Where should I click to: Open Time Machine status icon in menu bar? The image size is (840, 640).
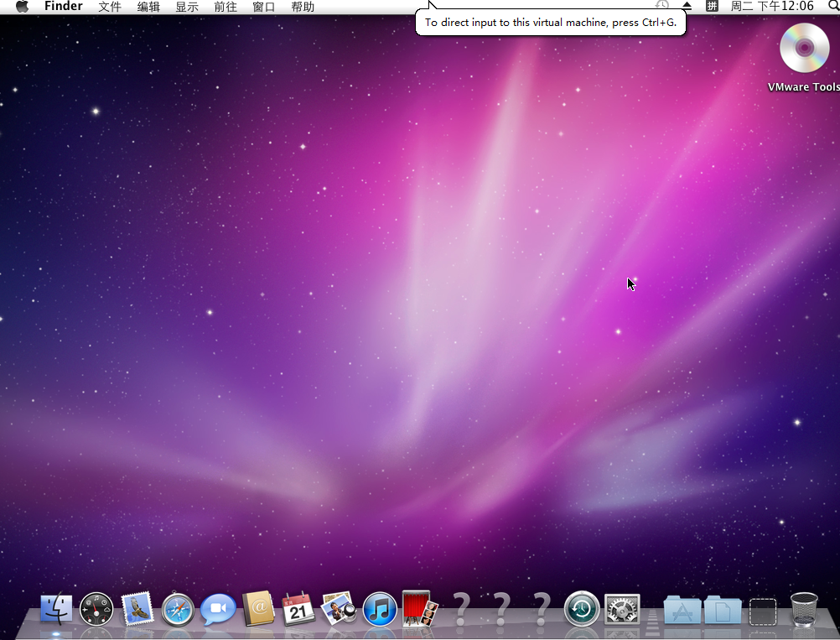[x=662, y=6]
